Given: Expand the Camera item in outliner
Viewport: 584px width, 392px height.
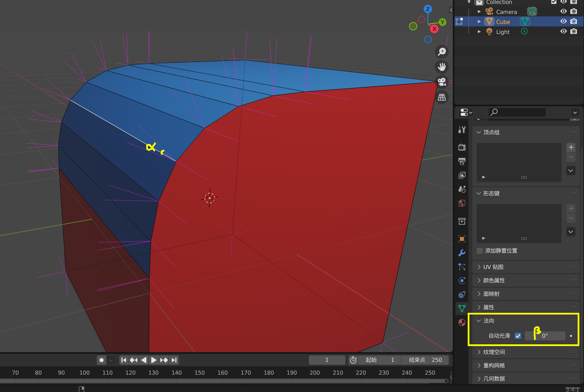Looking at the screenshot, I should tap(479, 12).
